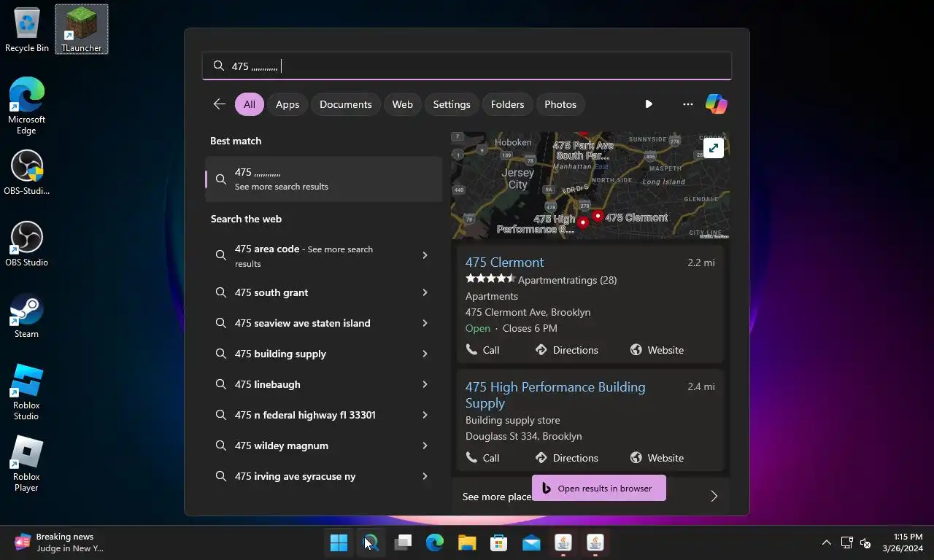Expand the 475 building supply chevron

(425, 354)
